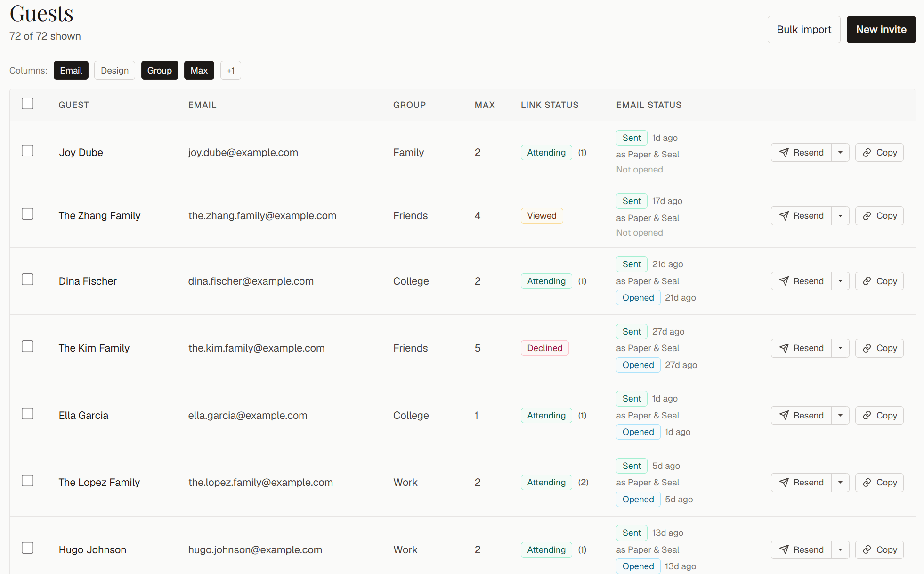Click Joy Dube's Attending status badge
Image resolution: width=924 pixels, height=574 pixels.
click(x=546, y=153)
